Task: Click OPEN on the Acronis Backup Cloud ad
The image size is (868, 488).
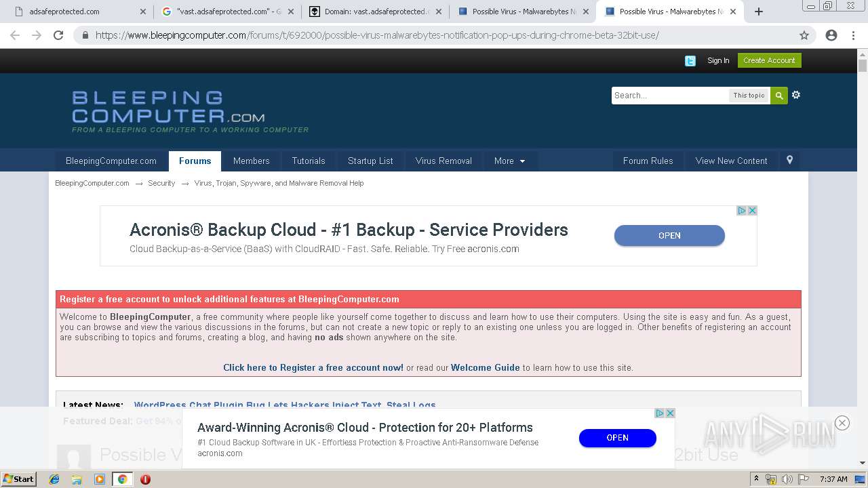Action: (x=669, y=235)
